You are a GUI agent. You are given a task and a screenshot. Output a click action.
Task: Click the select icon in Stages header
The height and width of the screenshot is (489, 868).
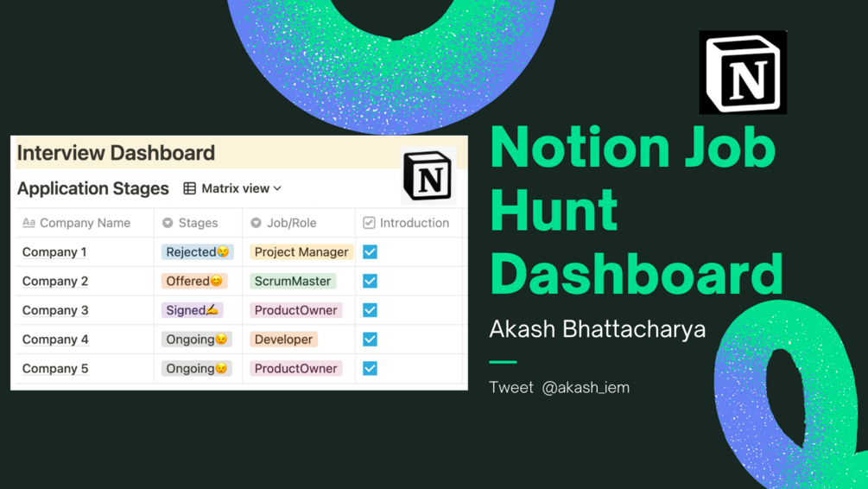point(168,223)
